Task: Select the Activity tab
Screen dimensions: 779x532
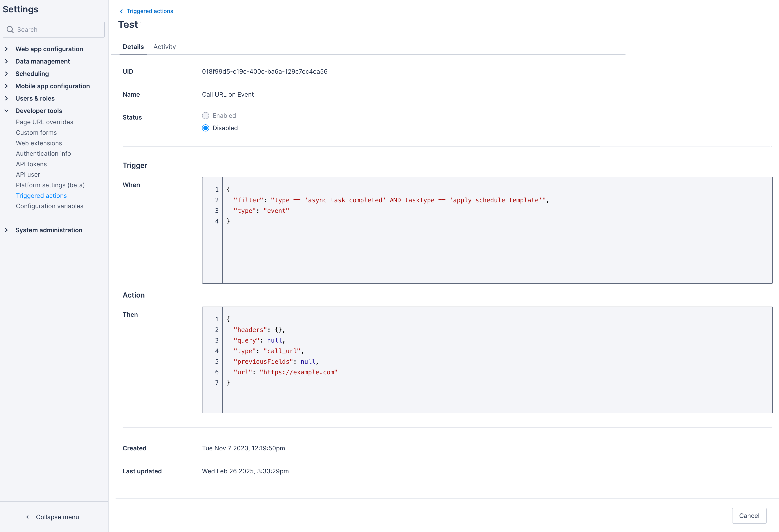Action: click(165, 47)
